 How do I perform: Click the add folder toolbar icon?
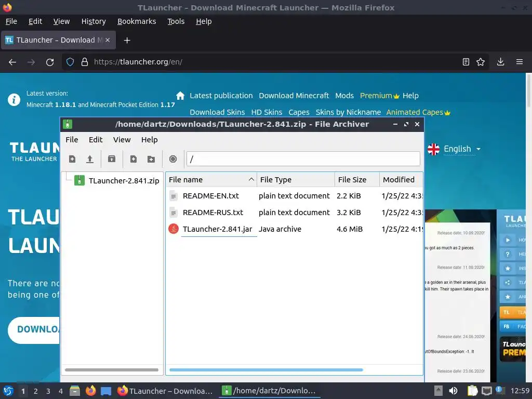pos(151,159)
